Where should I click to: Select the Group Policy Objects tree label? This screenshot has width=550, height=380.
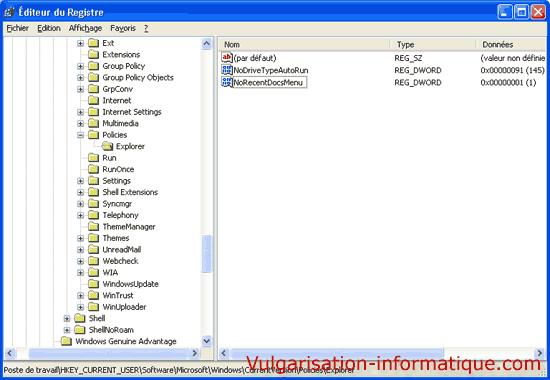pyautogui.click(x=138, y=78)
